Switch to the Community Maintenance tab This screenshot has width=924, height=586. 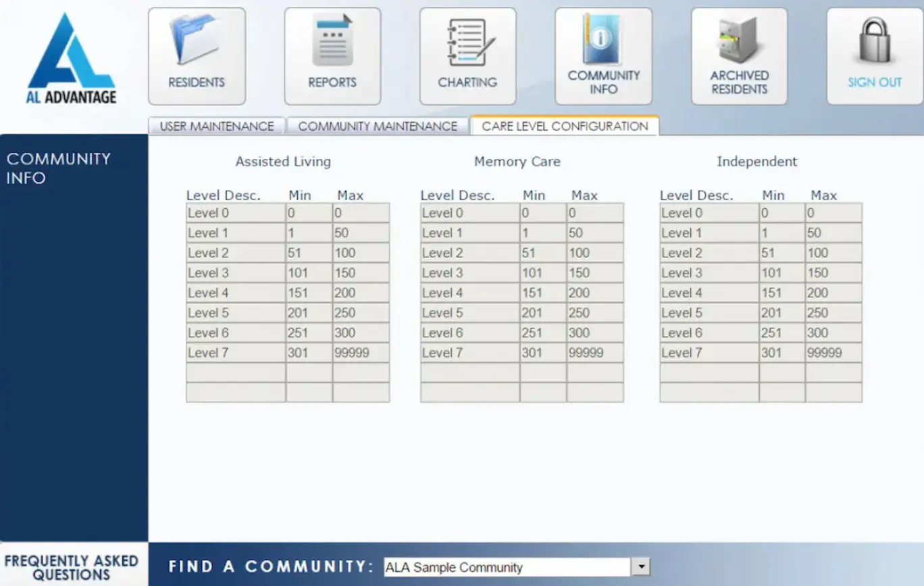(377, 126)
